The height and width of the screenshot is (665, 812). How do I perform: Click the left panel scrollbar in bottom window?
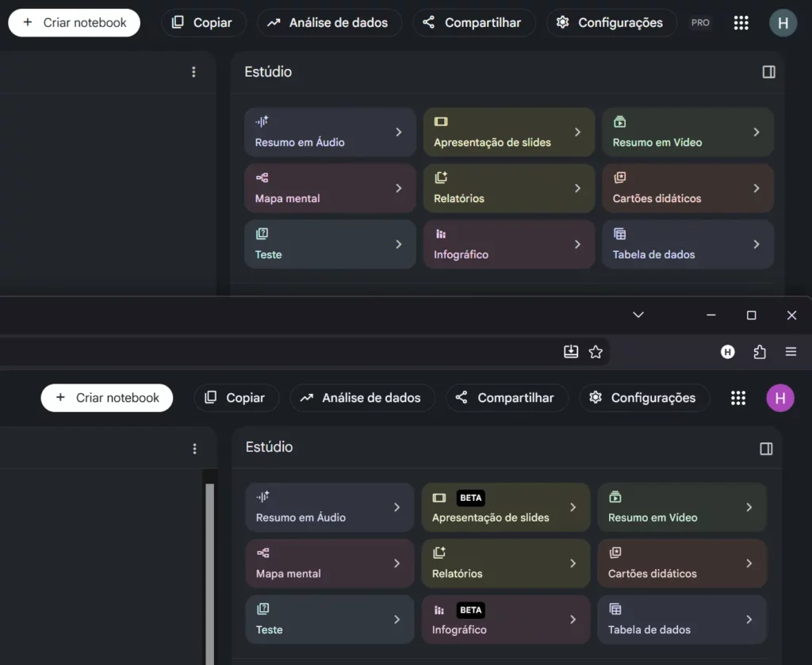click(209, 574)
